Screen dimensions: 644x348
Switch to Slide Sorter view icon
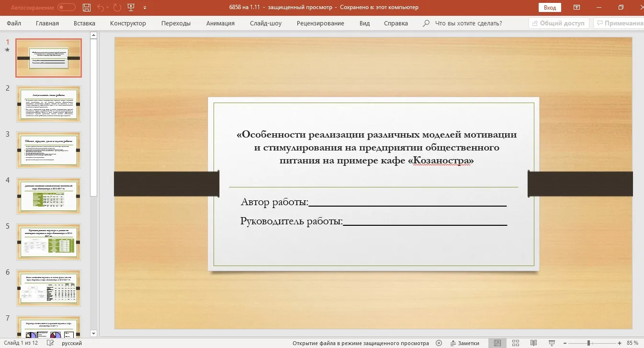(x=515, y=343)
